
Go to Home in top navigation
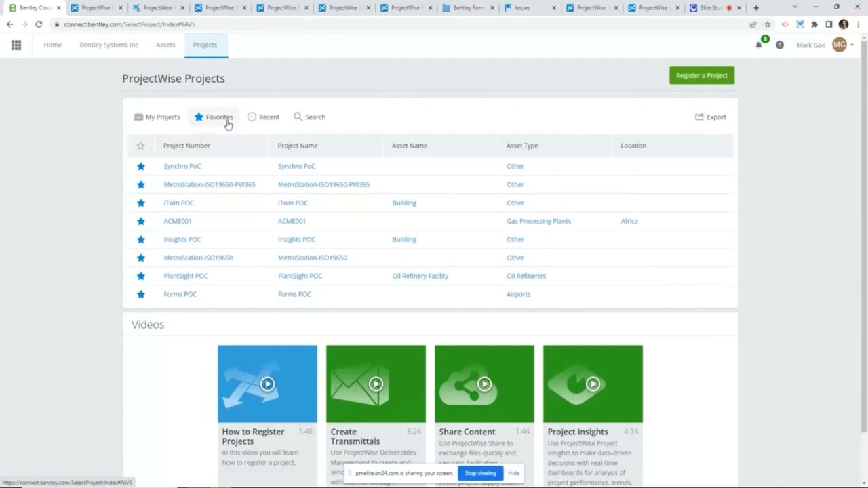click(x=52, y=45)
